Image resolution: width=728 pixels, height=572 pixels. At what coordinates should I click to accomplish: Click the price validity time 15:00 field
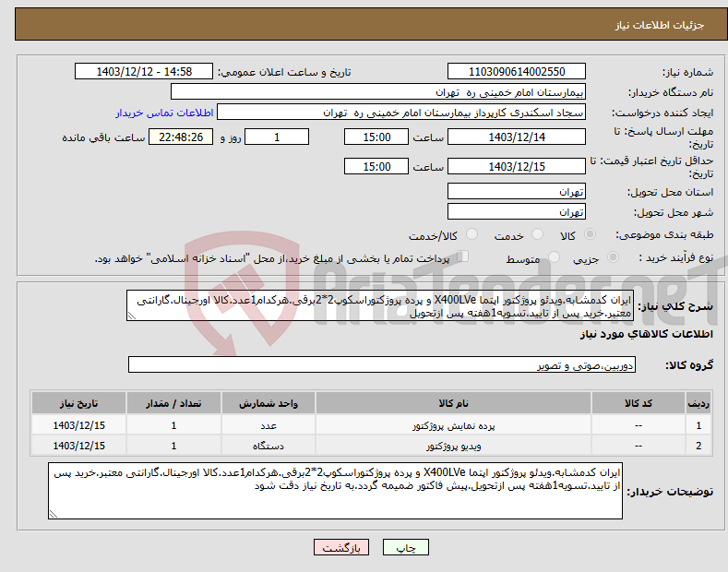(x=376, y=166)
